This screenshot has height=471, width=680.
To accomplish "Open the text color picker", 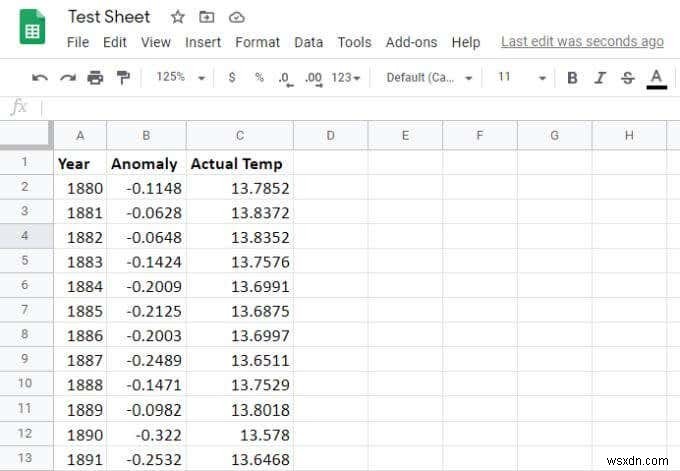I will 656,78.
